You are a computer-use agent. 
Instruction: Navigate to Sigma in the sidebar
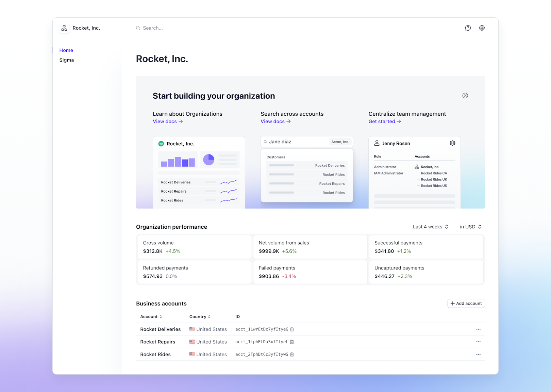tap(66, 60)
